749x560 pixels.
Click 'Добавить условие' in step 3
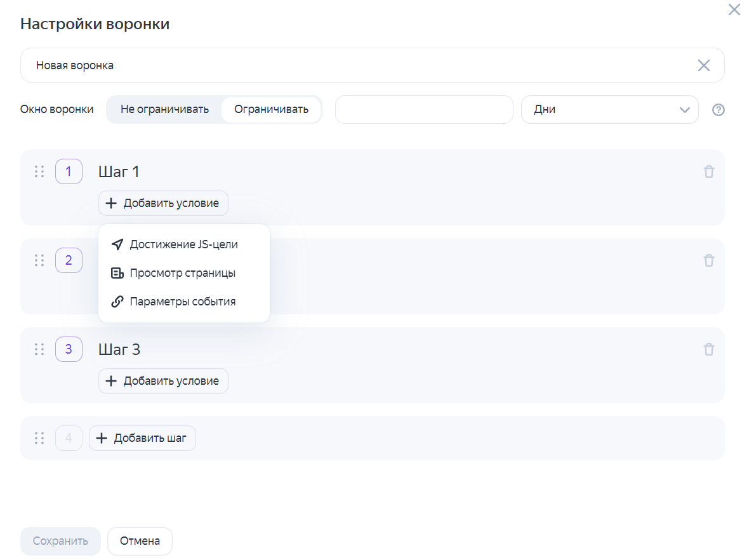click(163, 381)
